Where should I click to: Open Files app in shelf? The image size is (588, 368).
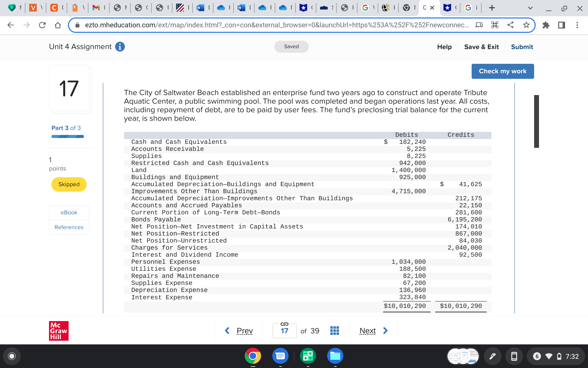coord(335,356)
